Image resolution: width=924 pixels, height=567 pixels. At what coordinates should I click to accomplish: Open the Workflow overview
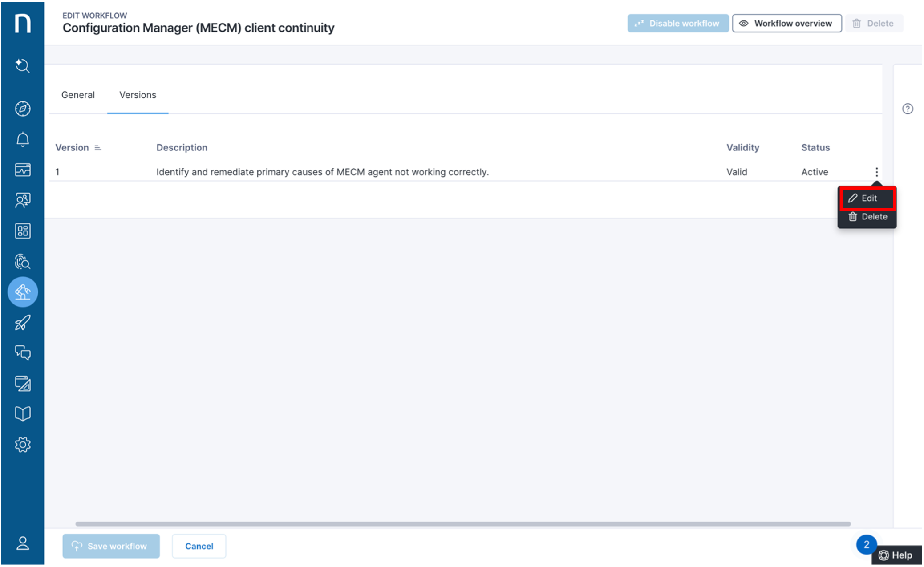786,23
